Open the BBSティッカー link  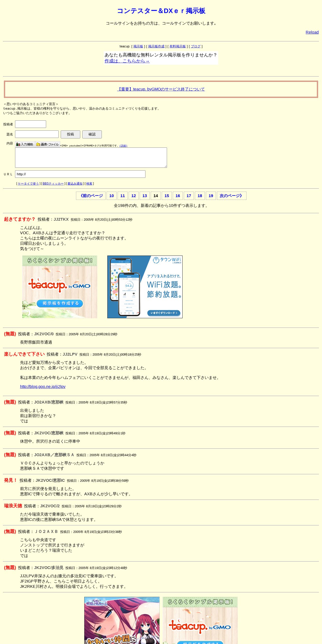point(53,184)
